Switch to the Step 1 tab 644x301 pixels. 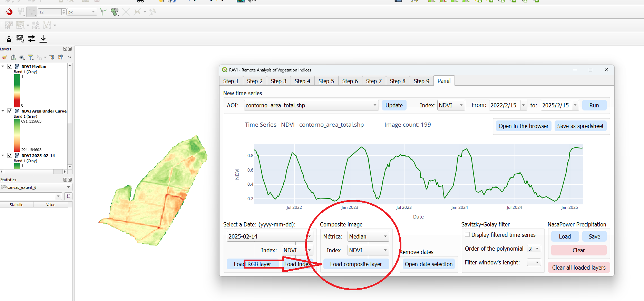click(x=231, y=81)
